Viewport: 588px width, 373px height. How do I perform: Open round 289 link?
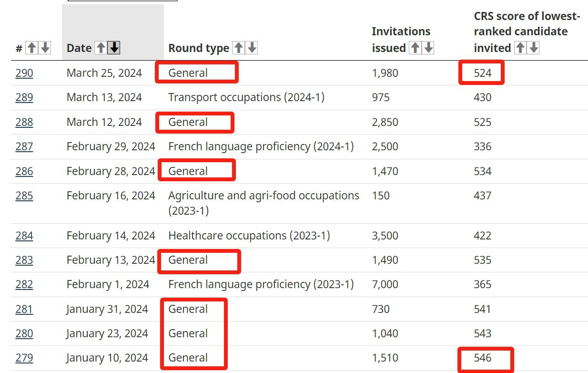tap(24, 97)
